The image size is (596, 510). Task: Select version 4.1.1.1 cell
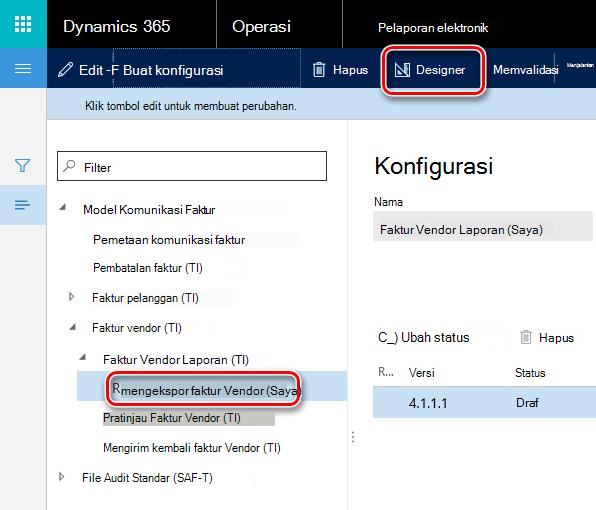click(428, 403)
